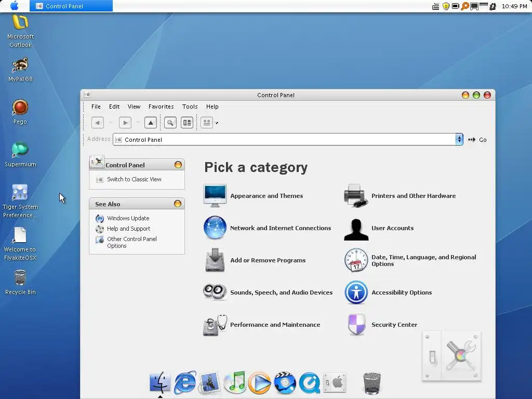Click the Forward arrow toolbar button
Viewport: 532px width, 399px height.
click(x=125, y=123)
